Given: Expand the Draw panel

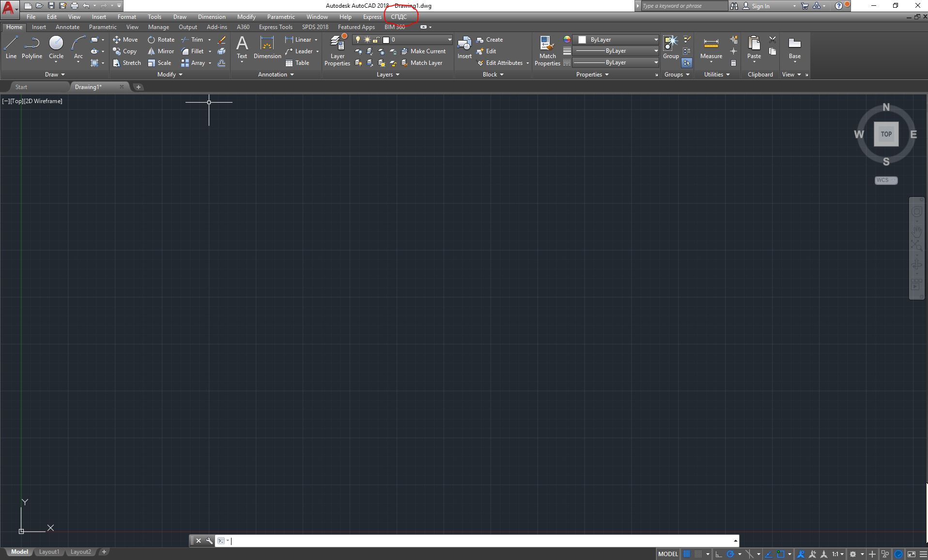Looking at the screenshot, I should coord(62,74).
